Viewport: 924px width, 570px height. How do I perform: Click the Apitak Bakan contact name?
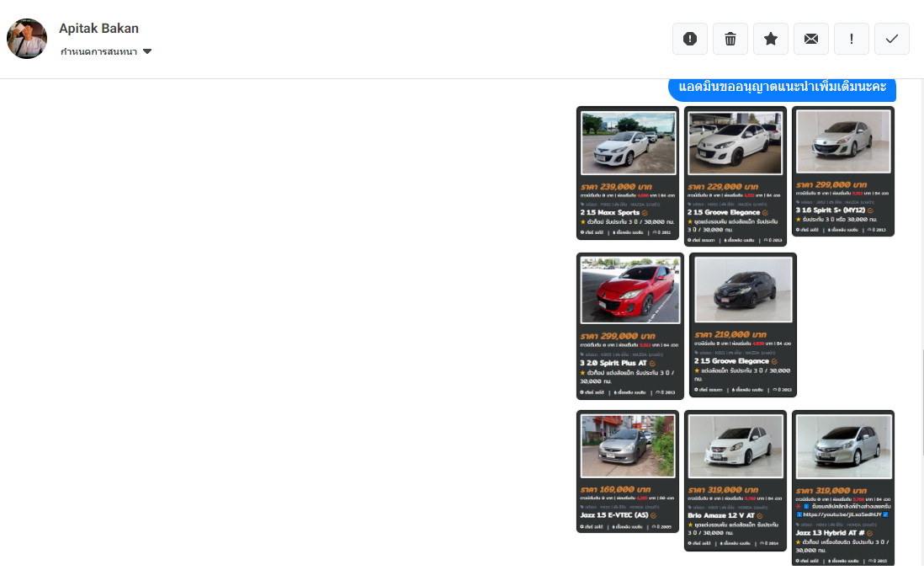point(98,29)
